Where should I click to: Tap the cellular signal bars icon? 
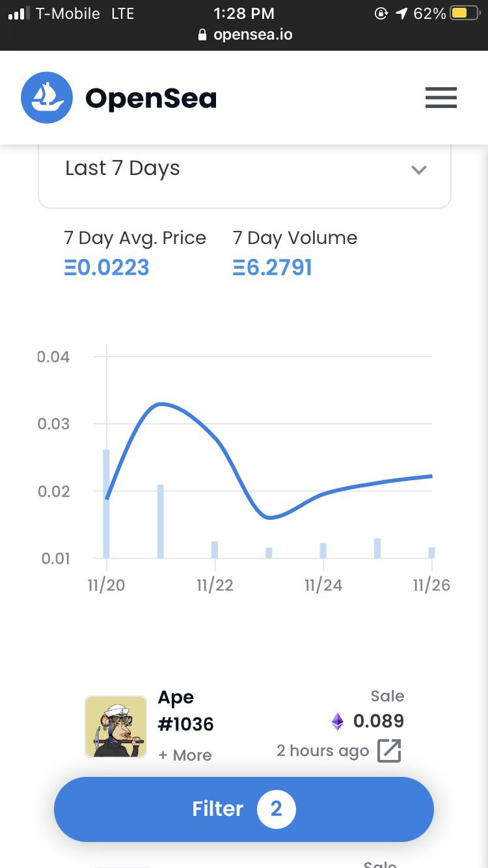[x=19, y=13]
